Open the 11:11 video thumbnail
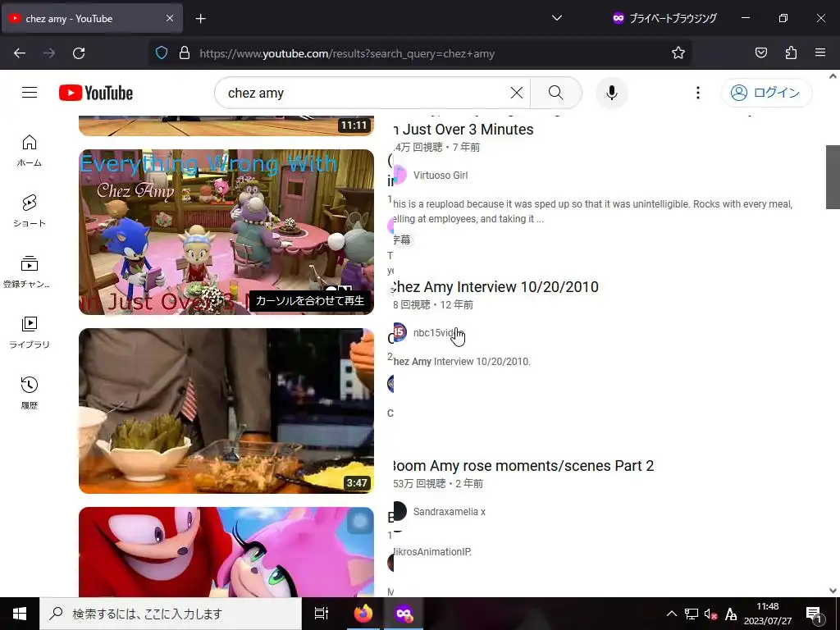This screenshot has width=840, height=630. pyautogui.click(x=226, y=126)
